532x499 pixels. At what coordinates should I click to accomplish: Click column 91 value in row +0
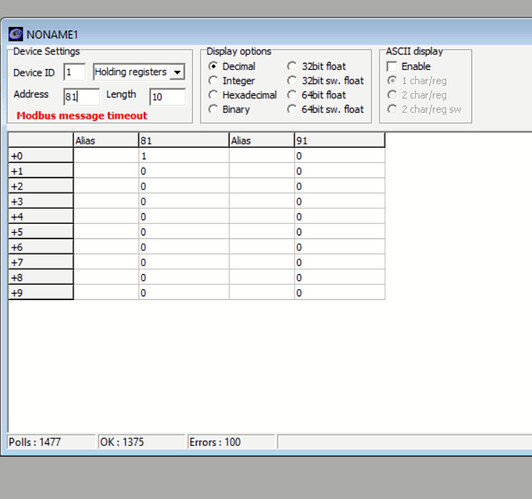click(339, 156)
